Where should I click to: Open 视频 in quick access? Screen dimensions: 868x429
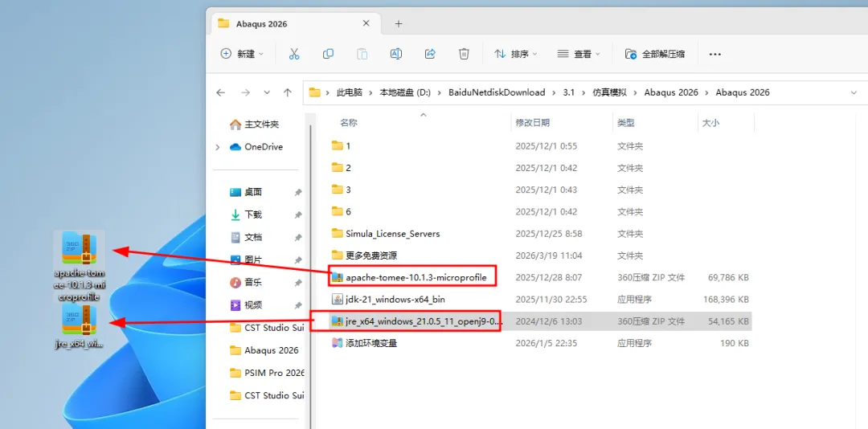coord(247,305)
